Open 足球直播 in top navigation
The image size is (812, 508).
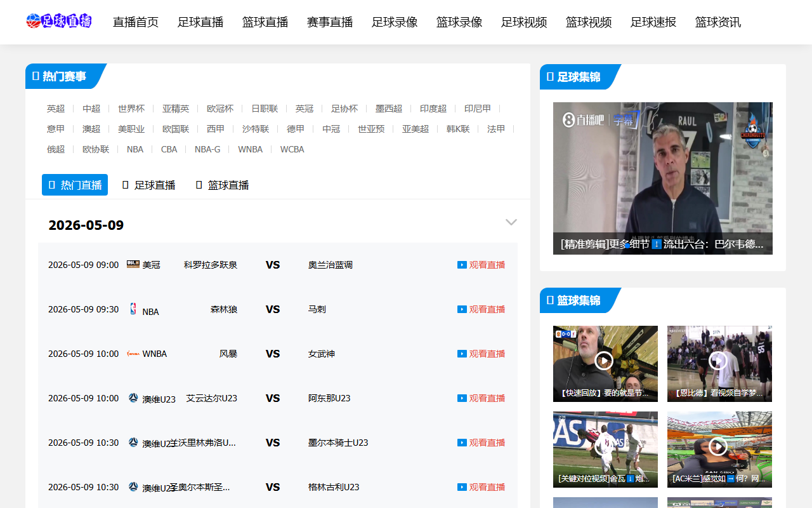[200, 22]
